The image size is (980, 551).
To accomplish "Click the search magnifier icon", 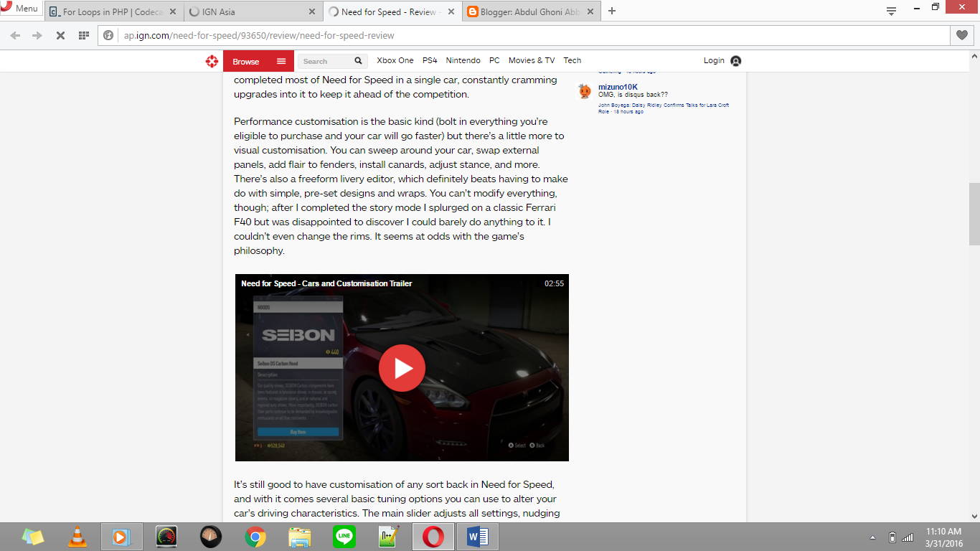I will (359, 62).
